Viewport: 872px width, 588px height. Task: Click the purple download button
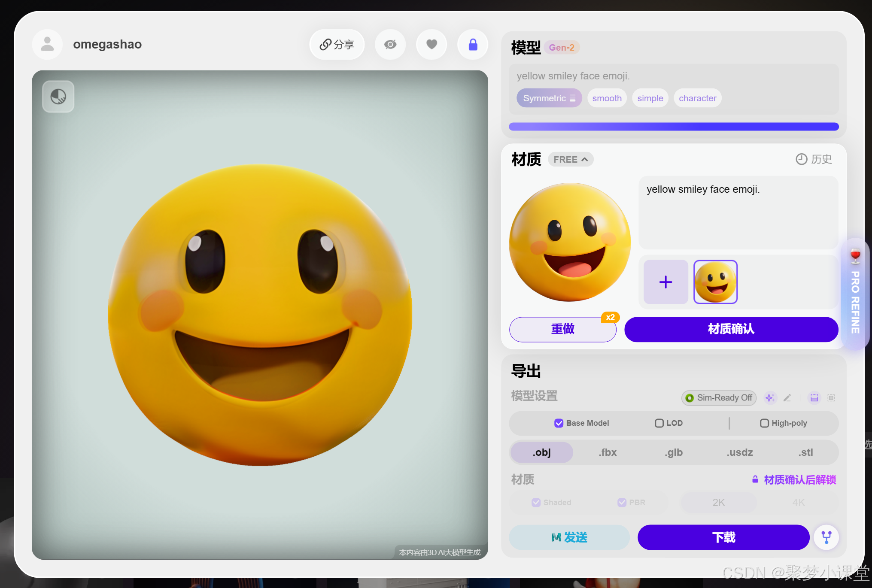point(723,537)
